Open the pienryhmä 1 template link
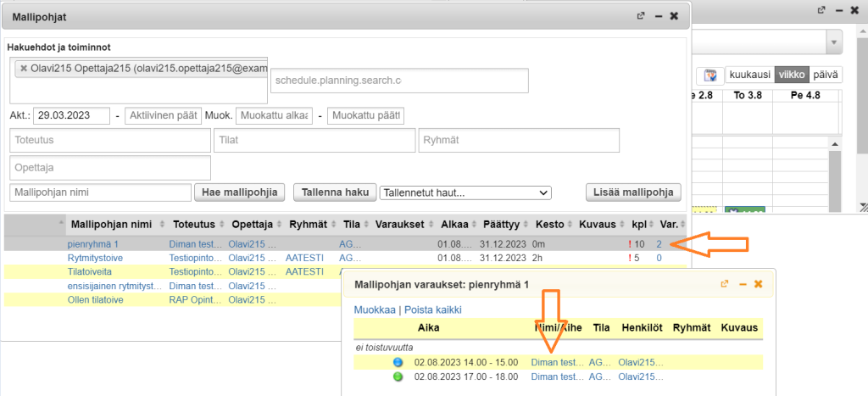868x396 pixels. tap(92, 244)
